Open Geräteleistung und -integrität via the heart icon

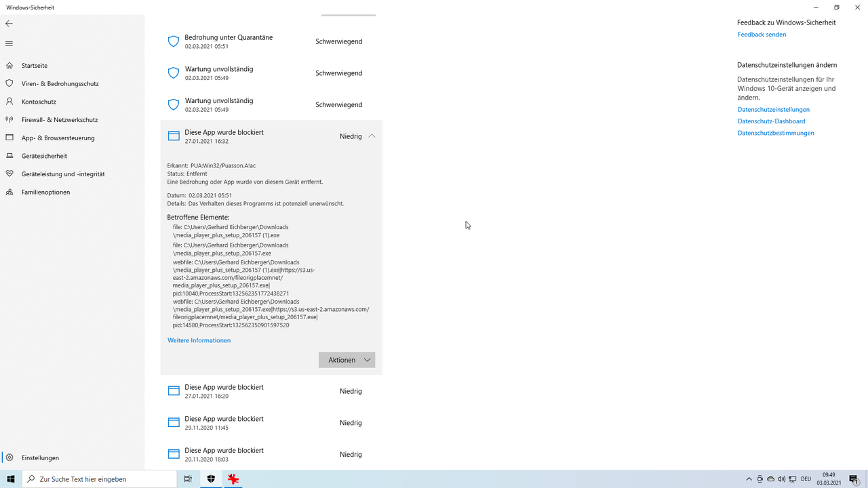(x=9, y=174)
